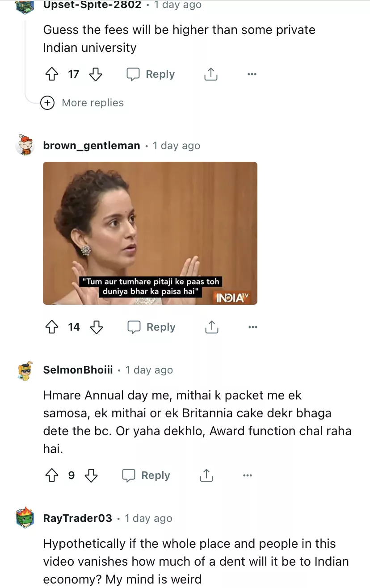The width and height of the screenshot is (370, 588).
Task: Reply to SelmonBhoiii's comment
Action: pyautogui.click(x=146, y=475)
